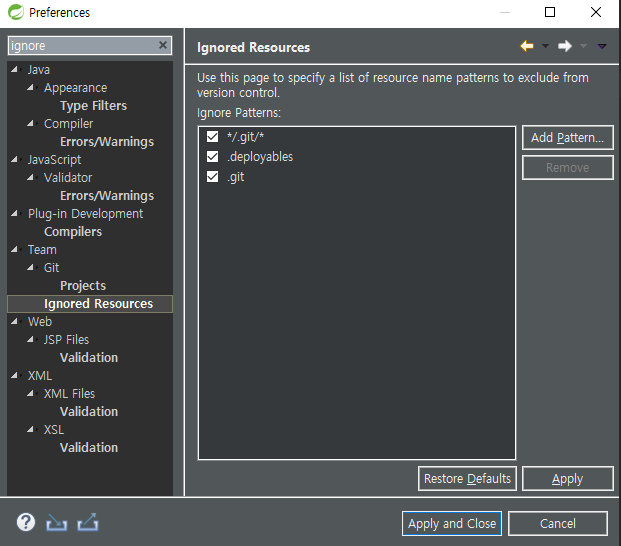Uncheck the .git pattern checkbox
This screenshot has height=546, width=621.
coord(212,177)
